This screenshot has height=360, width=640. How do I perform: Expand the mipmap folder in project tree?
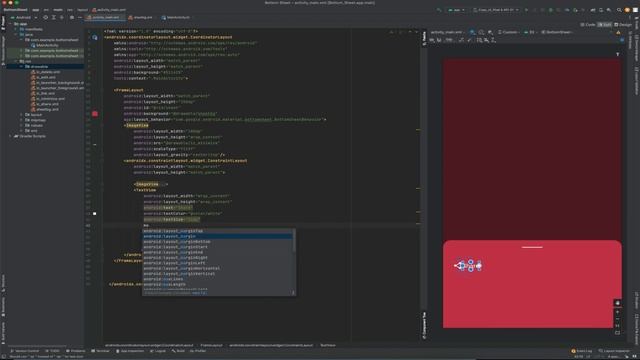pos(21,120)
